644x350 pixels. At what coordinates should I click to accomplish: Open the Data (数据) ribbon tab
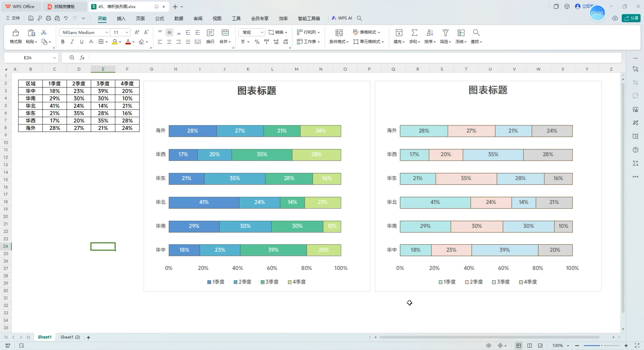pos(179,18)
